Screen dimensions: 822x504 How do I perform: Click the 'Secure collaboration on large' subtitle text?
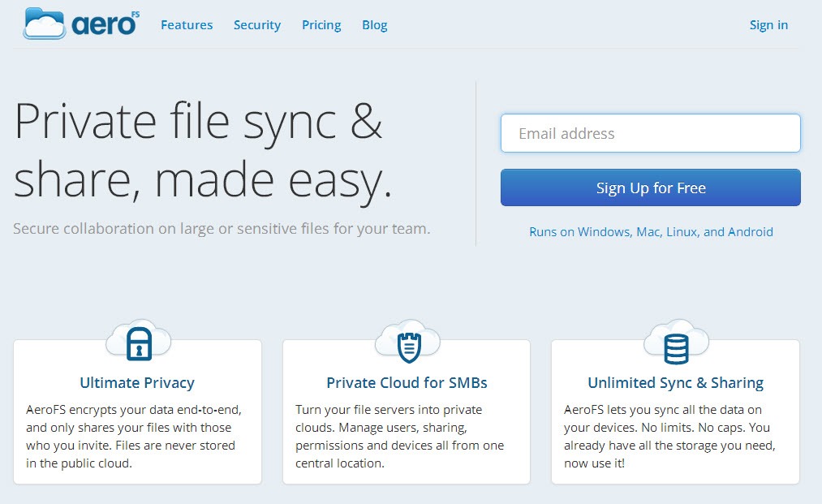click(222, 229)
